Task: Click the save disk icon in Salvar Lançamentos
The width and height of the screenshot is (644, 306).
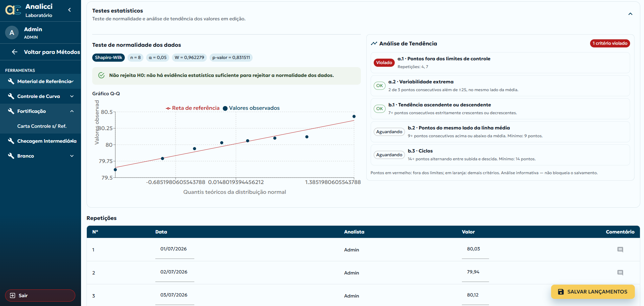Action: tap(561, 292)
